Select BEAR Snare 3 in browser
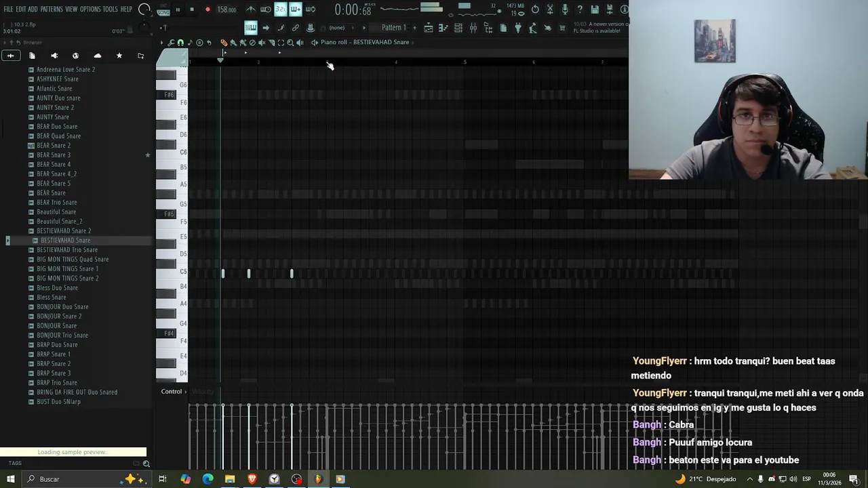Viewport: 868px width, 488px height. pos(54,155)
